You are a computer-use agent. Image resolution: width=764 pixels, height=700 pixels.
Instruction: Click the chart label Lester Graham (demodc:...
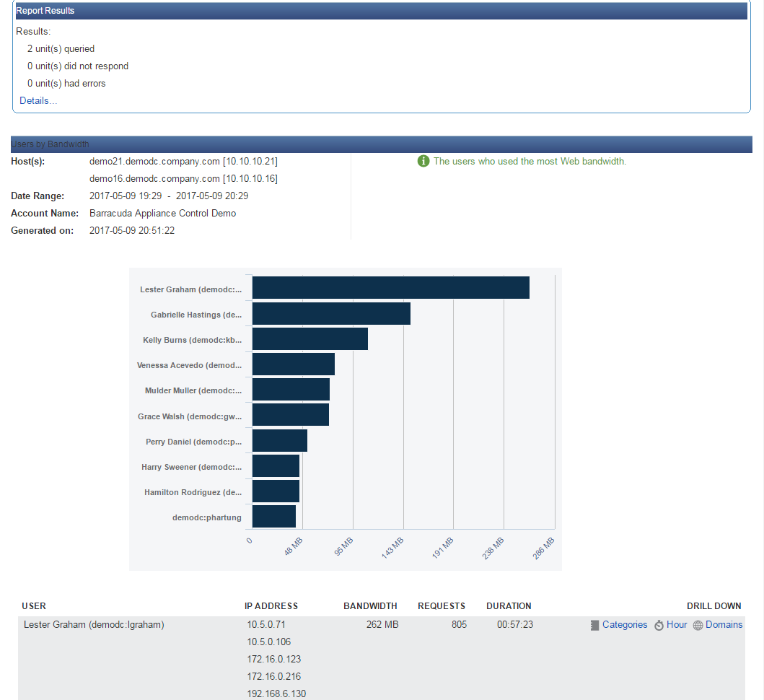[191, 289]
